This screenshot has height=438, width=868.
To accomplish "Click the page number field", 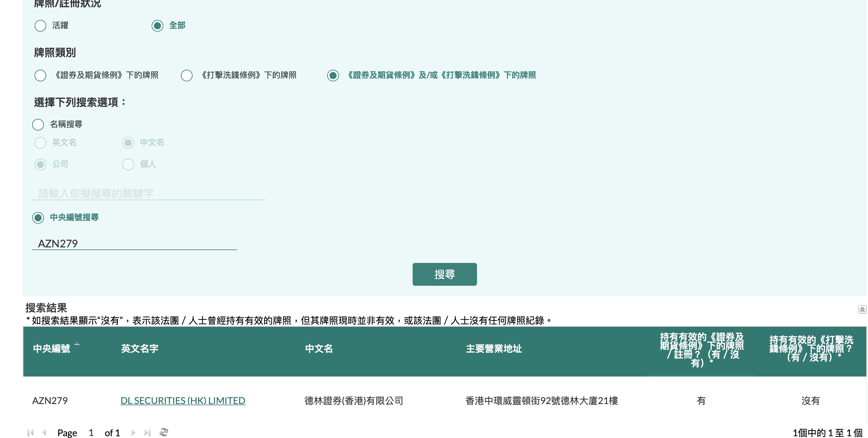I will (91, 433).
